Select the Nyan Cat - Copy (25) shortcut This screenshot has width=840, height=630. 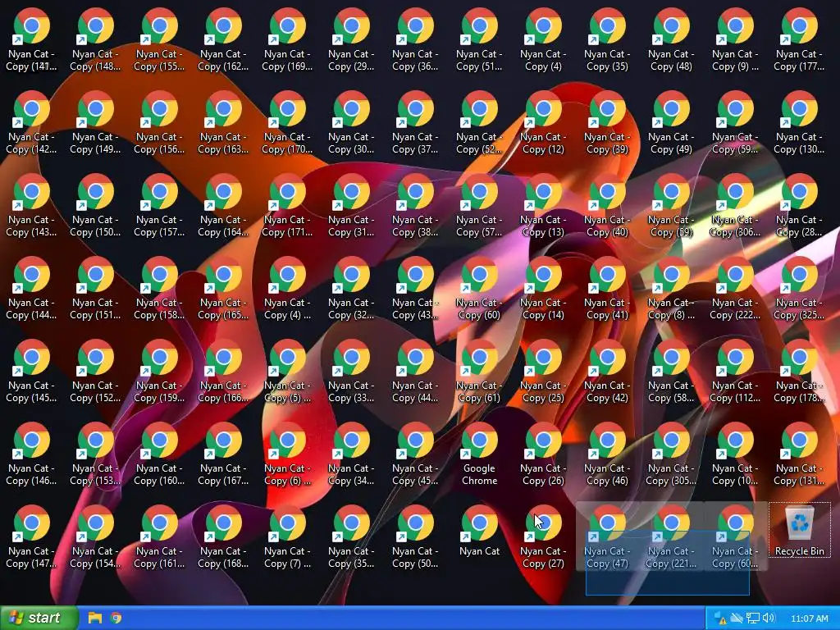point(543,372)
